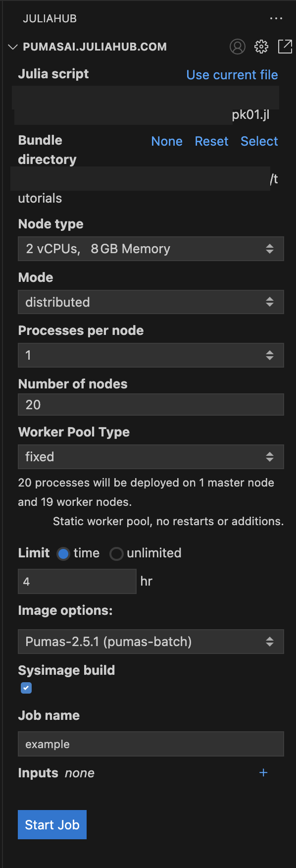This screenshot has height=868, width=296.
Task: Click the Start Job button
Action: [52, 824]
